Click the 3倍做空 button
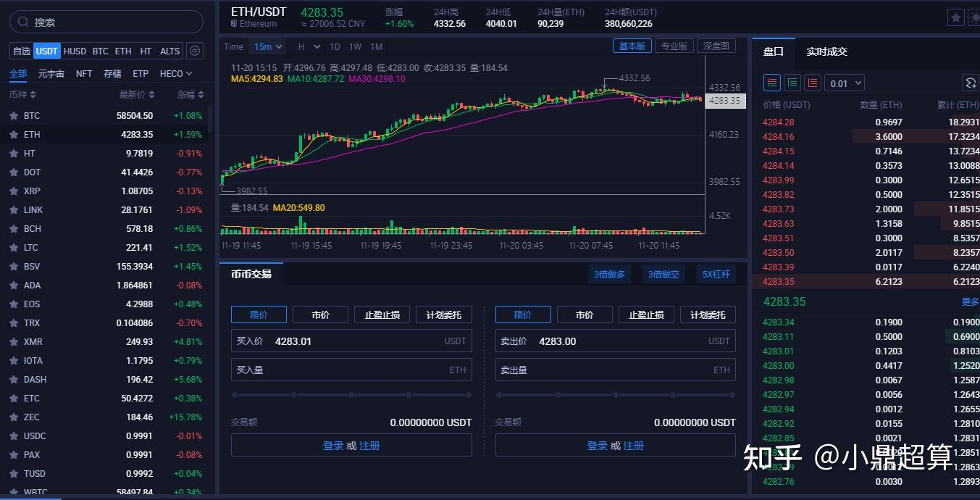Screen dimensions: 980x500 tap(663, 274)
